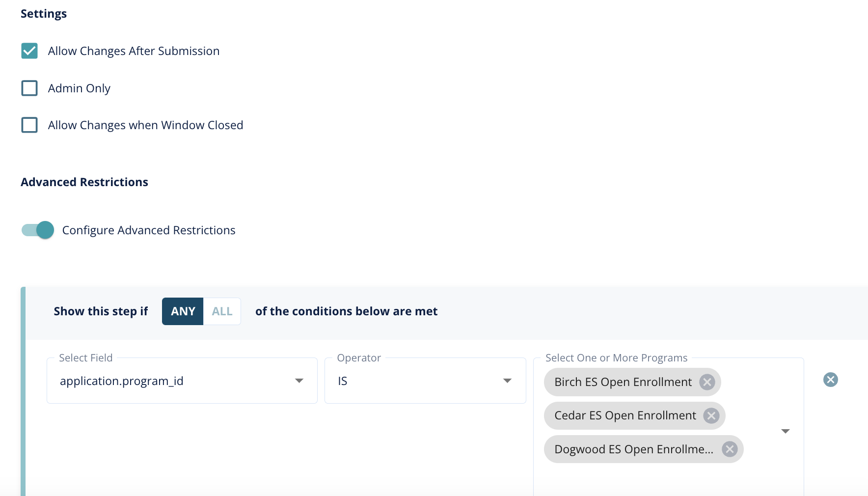Select the ANY condition mode
The height and width of the screenshot is (496, 868).
(x=183, y=311)
